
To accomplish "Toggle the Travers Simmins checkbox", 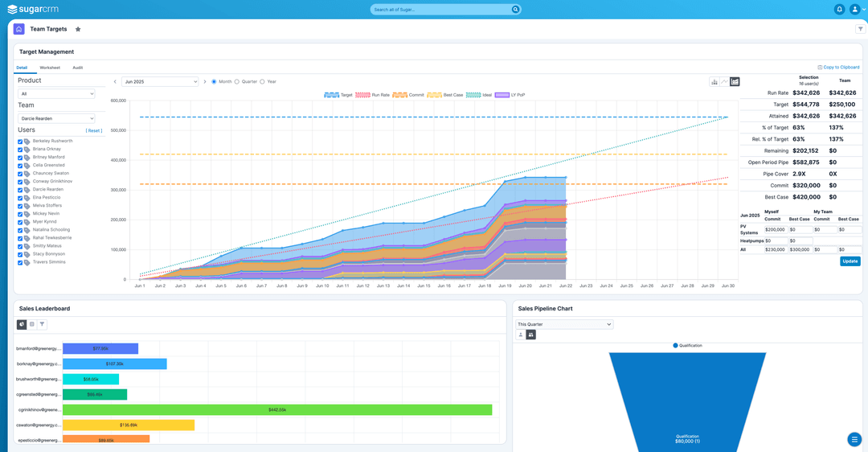I will (x=20, y=262).
